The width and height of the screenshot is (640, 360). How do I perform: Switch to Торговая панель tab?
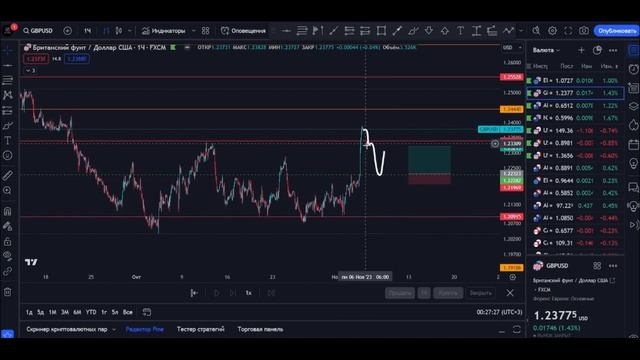pyautogui.click(x=260, y=329)
